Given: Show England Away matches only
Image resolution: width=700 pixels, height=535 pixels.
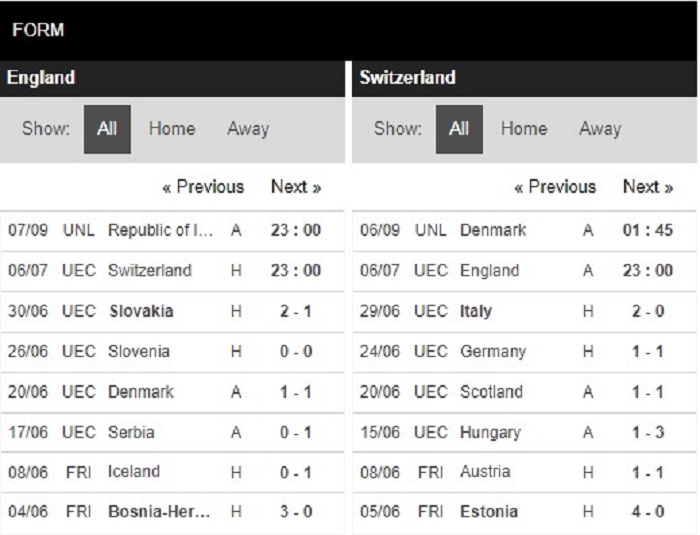Looking at the screenshot, I should tap(248, 129).
